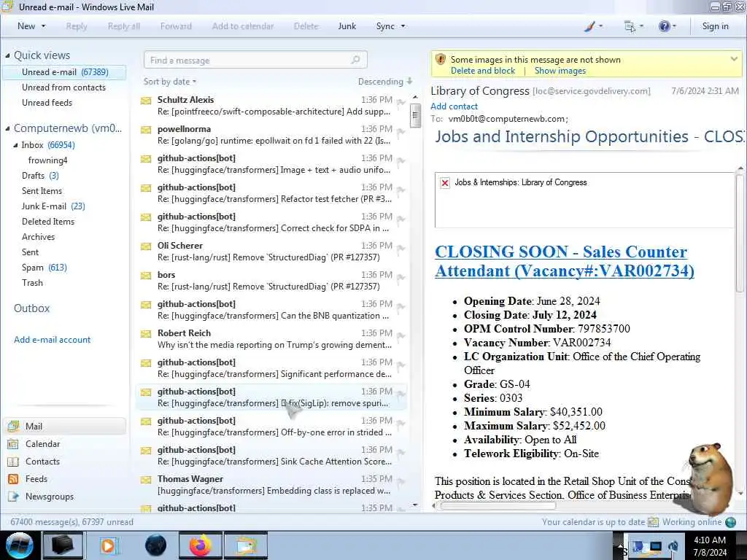Flag the Schultz Alexis message
This screenshot has width=747, height=560.
400,102
